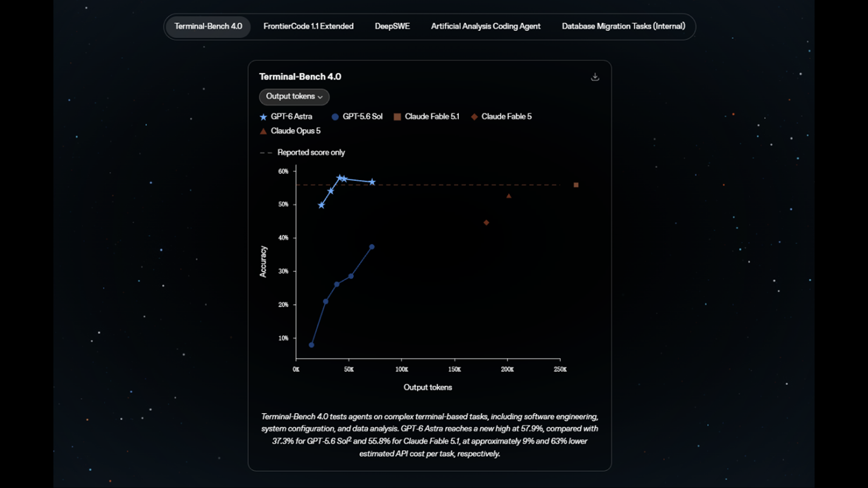This screenshot has width=868, height=488.
Task: Download the Terminal-Bench 4.0 chart
Action: (x=595, y=77)
